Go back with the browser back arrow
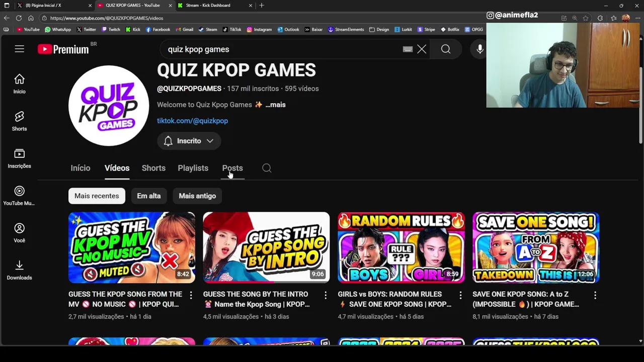The image size is (644, 362). pyautogui.click(x=7, y=18)
